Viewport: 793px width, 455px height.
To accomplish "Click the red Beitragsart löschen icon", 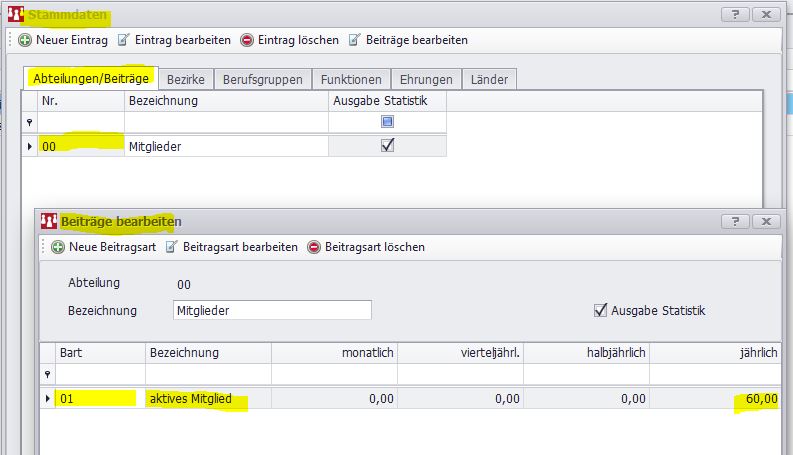I will (x=314, y=247).
